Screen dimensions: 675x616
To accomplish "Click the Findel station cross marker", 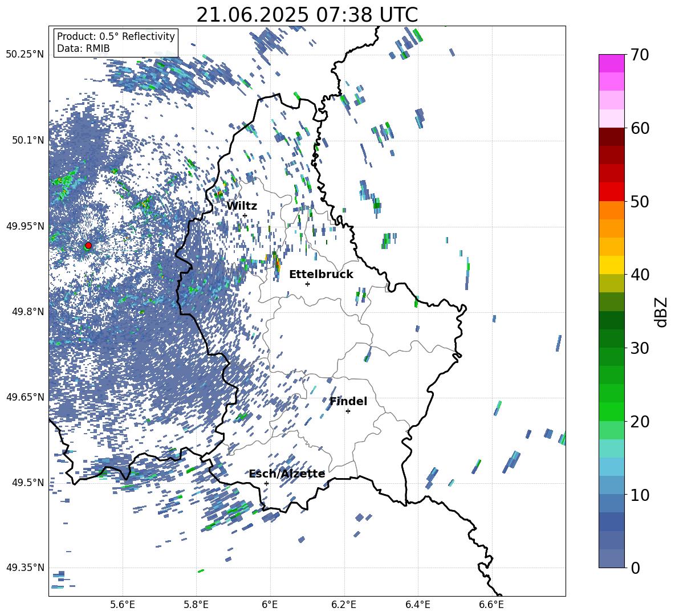I will click(x=348, y=411).
